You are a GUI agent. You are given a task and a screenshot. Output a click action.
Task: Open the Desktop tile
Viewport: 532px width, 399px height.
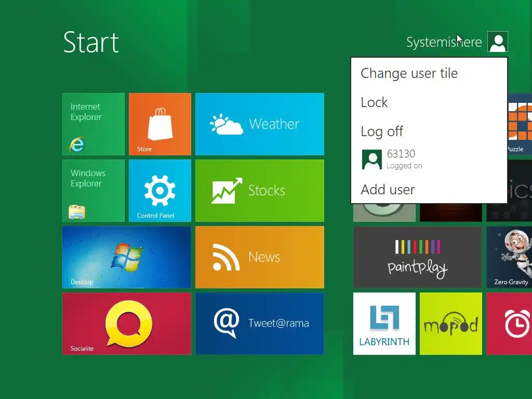tap(127, 257)
